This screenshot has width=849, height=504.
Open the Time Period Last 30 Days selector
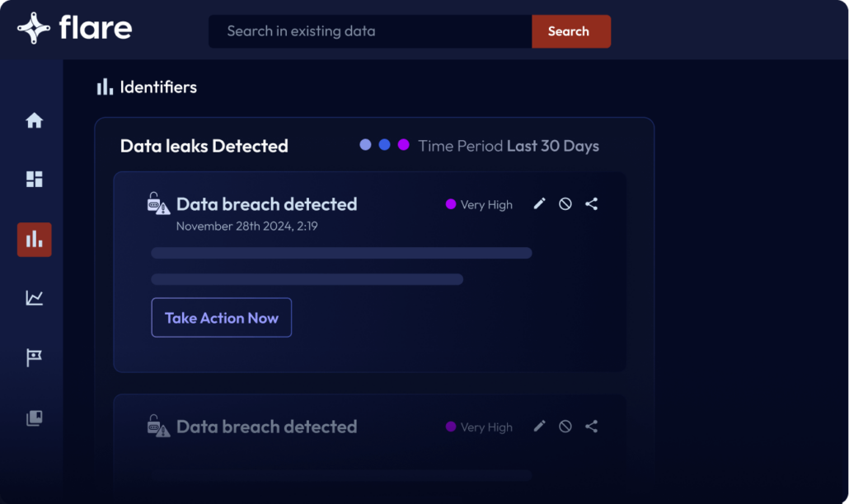click(x=509, y=146)
